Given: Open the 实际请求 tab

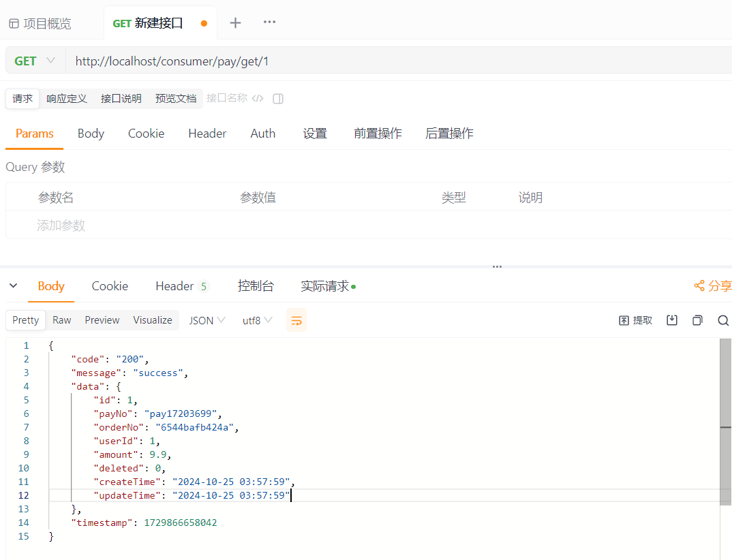Looking at the screenshot, I should (329, 286).
